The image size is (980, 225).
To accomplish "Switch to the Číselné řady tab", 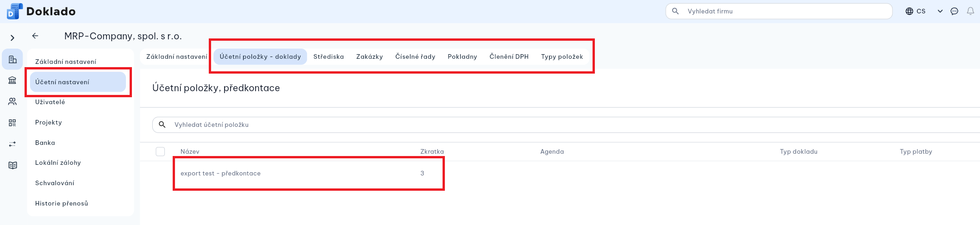I will pos(415,56).
